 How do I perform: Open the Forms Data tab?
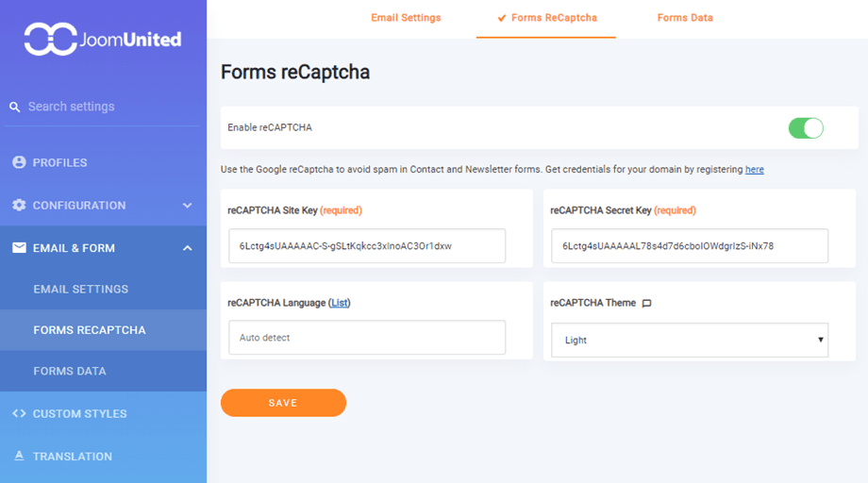[x=685, y=18]
